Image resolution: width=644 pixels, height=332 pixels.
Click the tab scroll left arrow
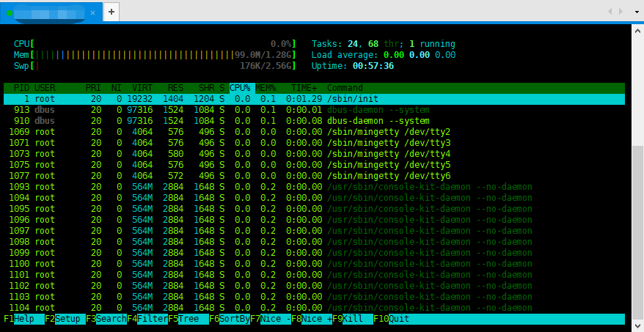point(610,12)
